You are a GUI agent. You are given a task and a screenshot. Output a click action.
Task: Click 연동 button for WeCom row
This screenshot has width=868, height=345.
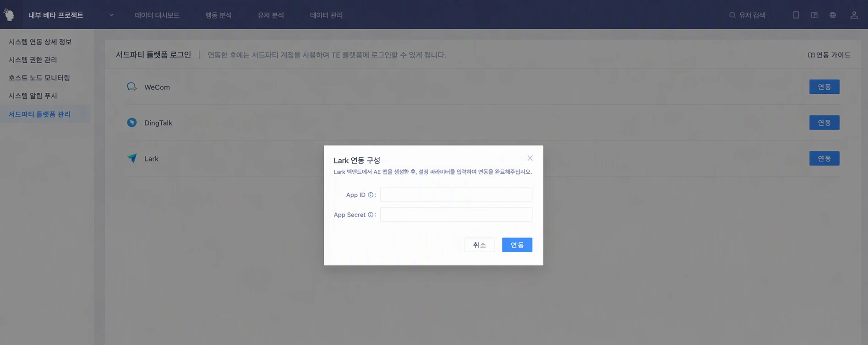(x=824, y=87)
